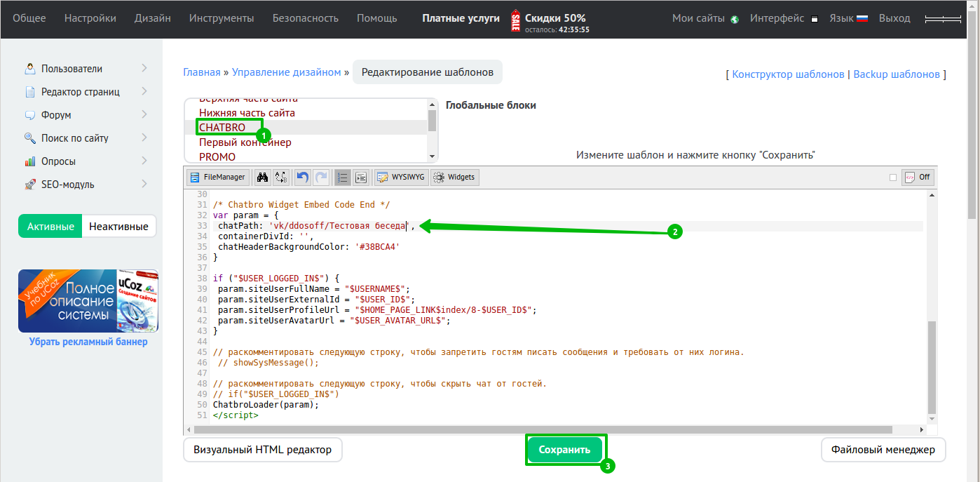Open the Widgets panel
The width and height of the screenshot is (980, 482).
(454, 178)
